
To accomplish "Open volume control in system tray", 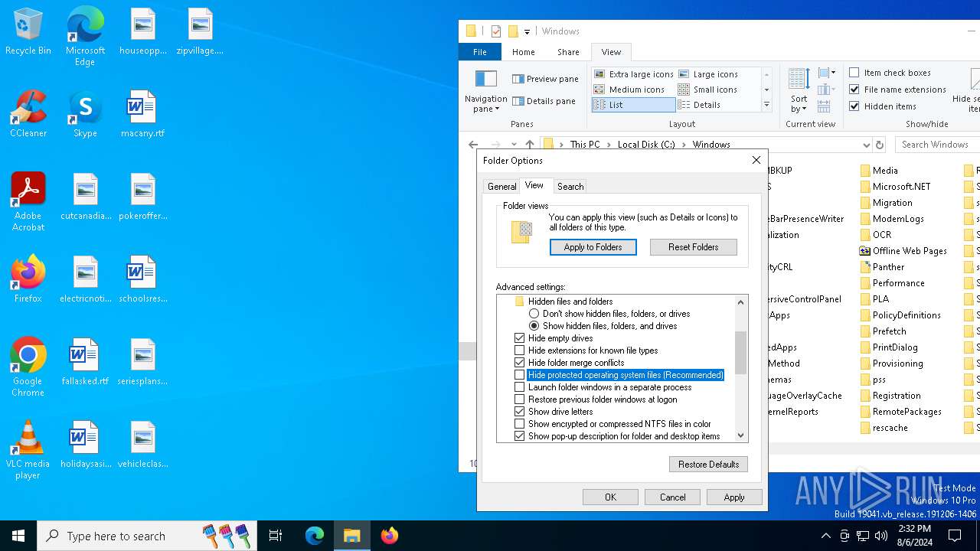I will click(x=881, y=536).
